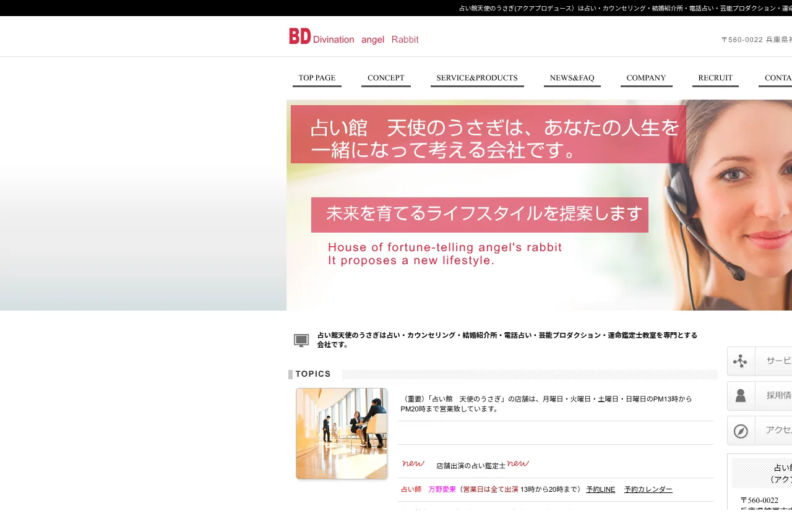The height and width of the screenshot is (532, 792).
Task: Click the compass icon on the アクセ sidebar button
Action: pos(741,431)
